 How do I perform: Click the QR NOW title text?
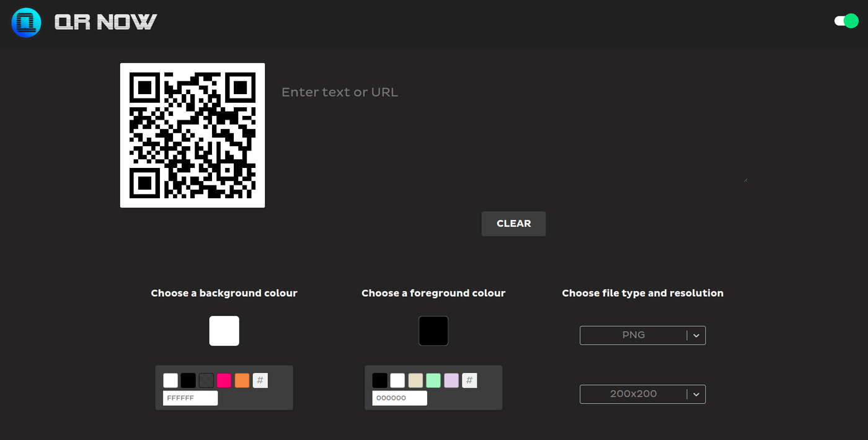[x=106, y=22]
